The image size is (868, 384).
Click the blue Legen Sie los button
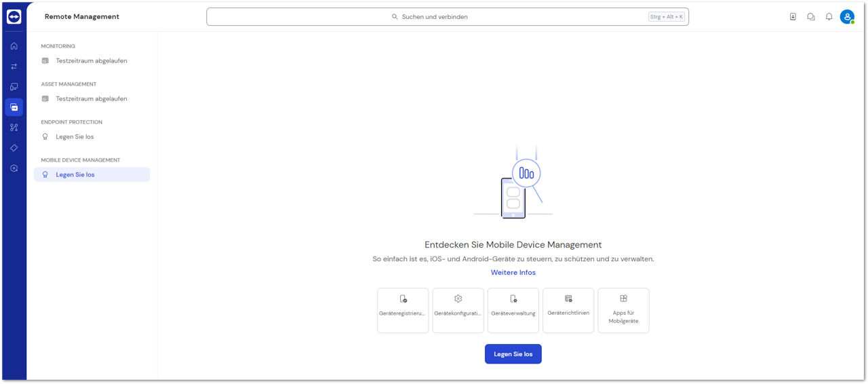(x=513, y=354)
